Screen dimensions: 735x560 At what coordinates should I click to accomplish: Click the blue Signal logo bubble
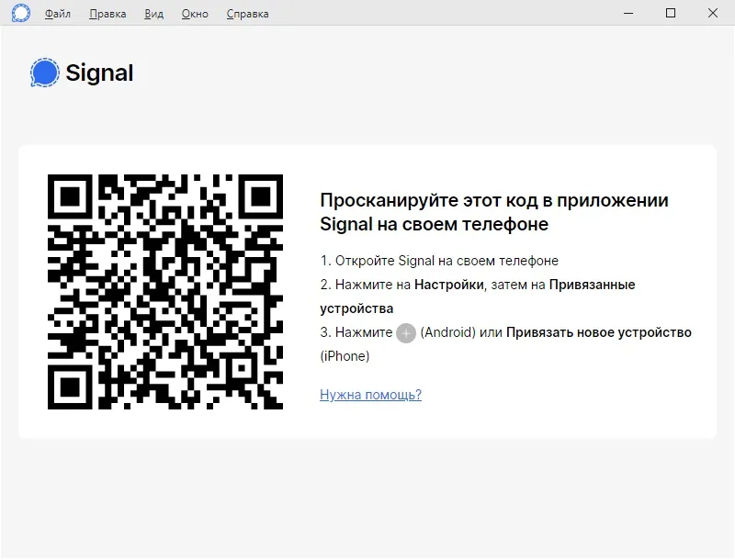[44, 73]
